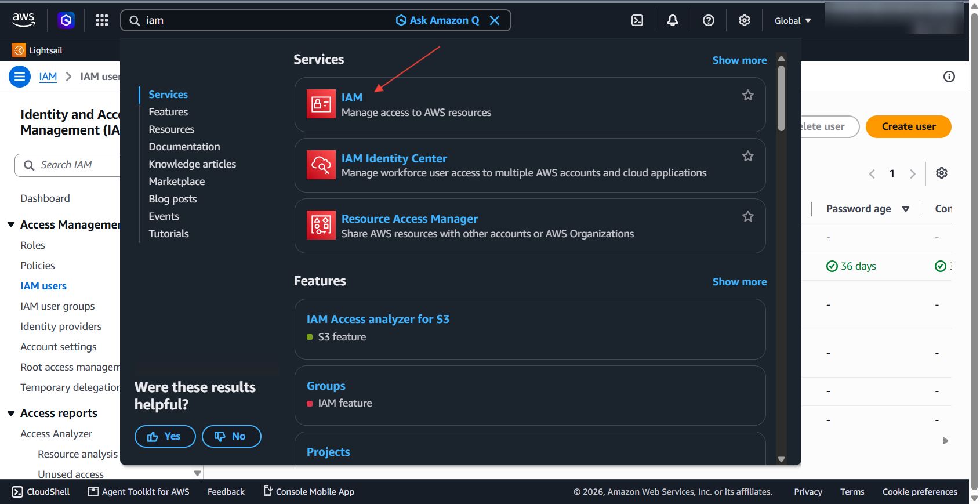The height and width of the screenshot is (504, 980).
Task: Collapse the Access Management section
Action: point(11,224)
